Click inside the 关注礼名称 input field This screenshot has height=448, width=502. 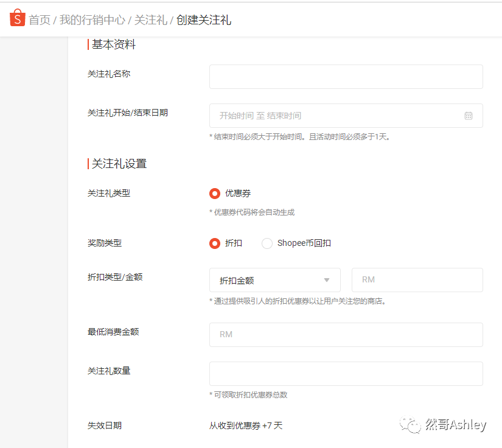coord(346,76)
